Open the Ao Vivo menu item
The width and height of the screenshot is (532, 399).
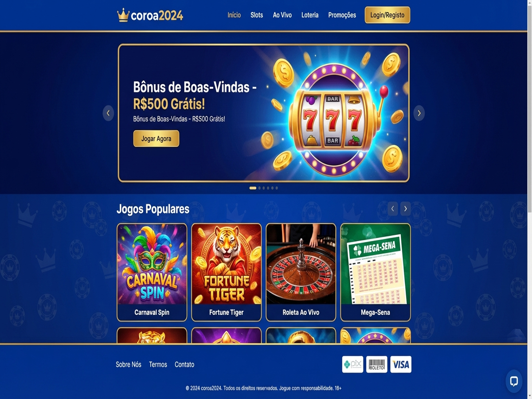click(x=282, y=15)
